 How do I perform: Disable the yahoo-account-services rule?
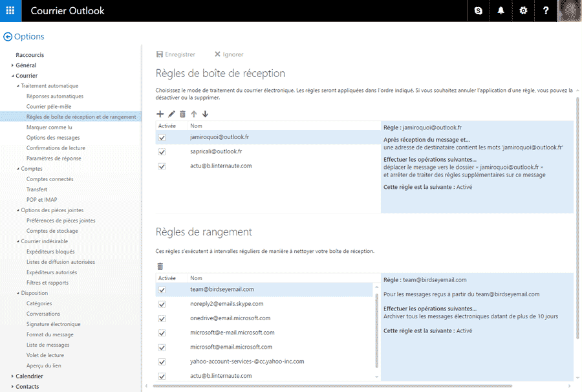click(x=162, y=362)
